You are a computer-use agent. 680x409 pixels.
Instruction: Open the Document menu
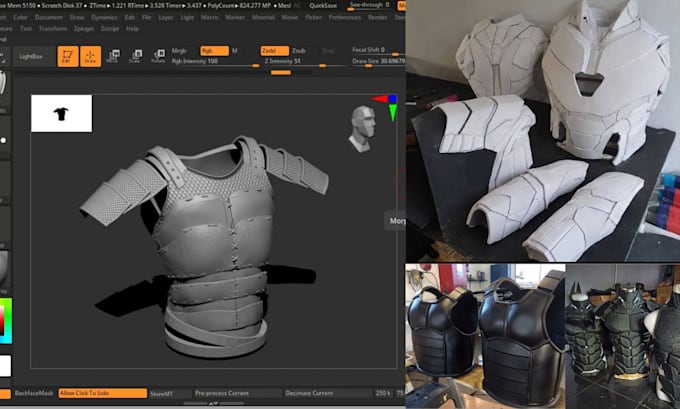[x=49, y=17]
